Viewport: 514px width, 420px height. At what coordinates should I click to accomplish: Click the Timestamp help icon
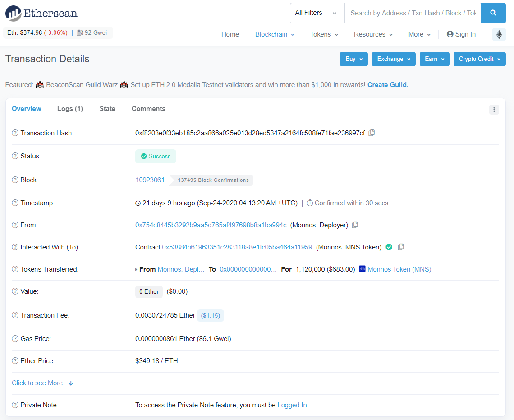pos(15,203)
